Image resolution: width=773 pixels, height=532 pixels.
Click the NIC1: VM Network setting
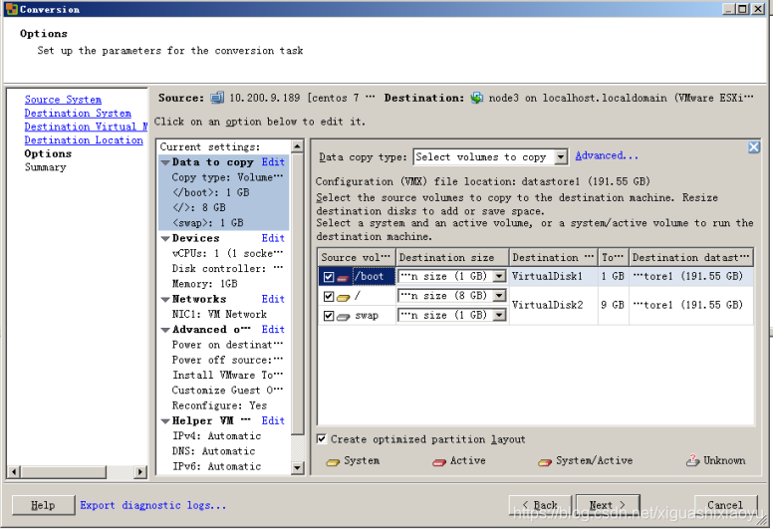(219, 315)
